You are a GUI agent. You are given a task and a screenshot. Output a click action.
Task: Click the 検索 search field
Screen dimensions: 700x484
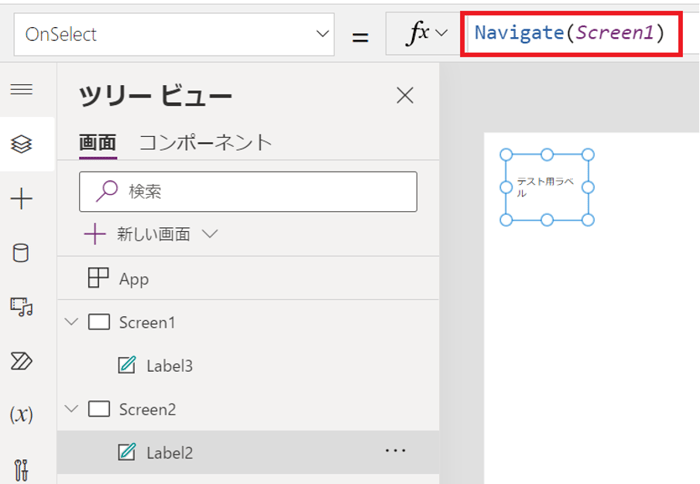(248, 192)
